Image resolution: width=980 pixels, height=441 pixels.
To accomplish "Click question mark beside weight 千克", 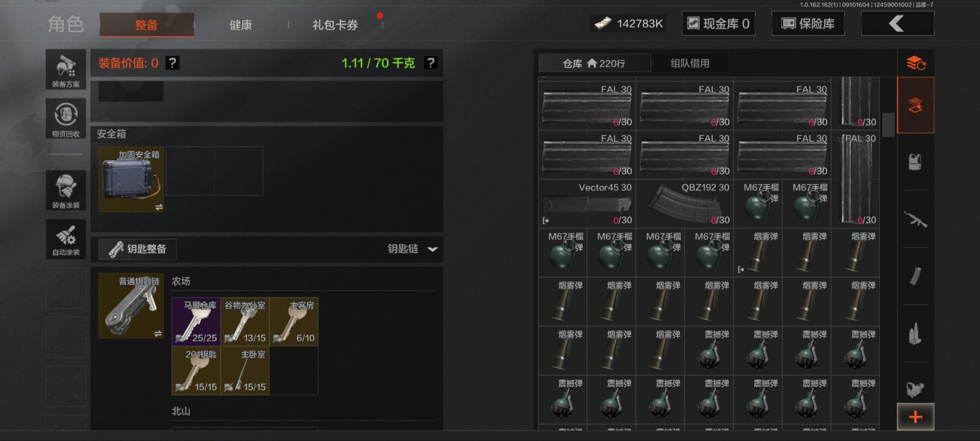I will click(431, 63).
